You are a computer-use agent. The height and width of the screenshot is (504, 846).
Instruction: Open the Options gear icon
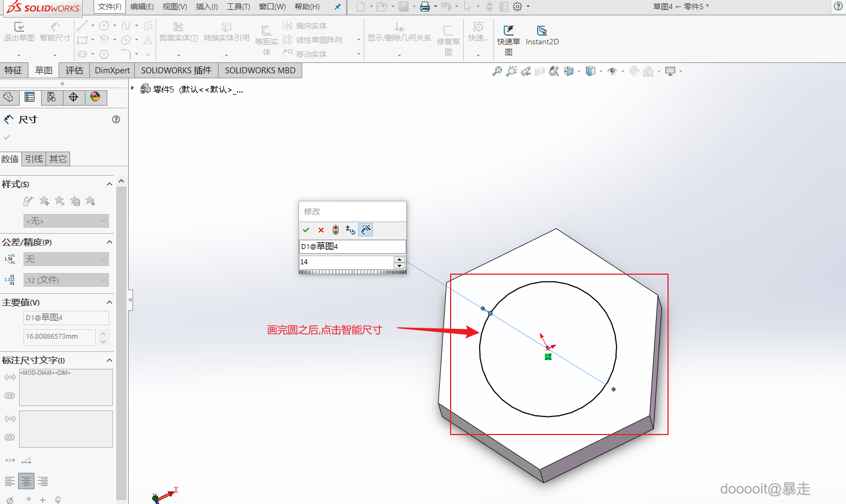517,7
